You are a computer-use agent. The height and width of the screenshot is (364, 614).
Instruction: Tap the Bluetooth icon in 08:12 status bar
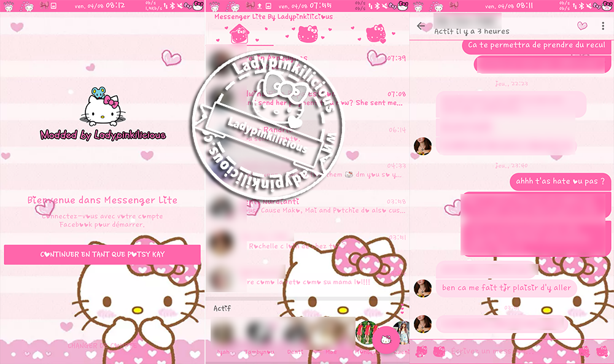click(x=172, y=6)
